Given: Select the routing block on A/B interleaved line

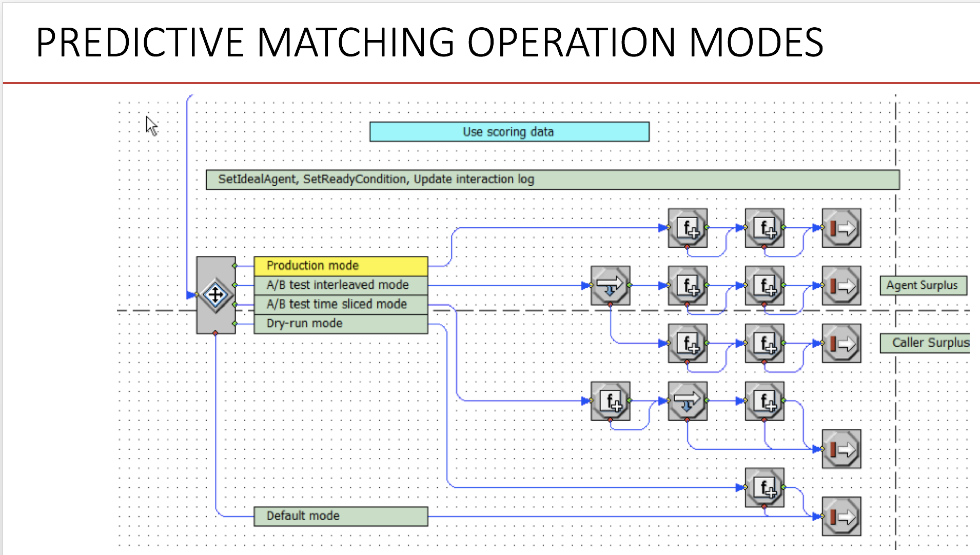Looking at the screenshot, I should pyautogui.click(x=610, y=286).
